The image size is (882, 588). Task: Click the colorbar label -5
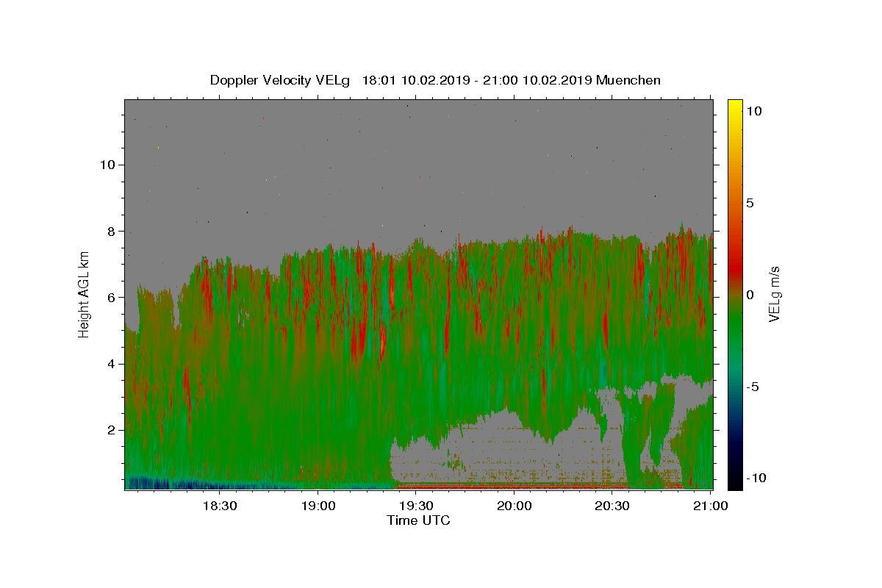(752, 387)
